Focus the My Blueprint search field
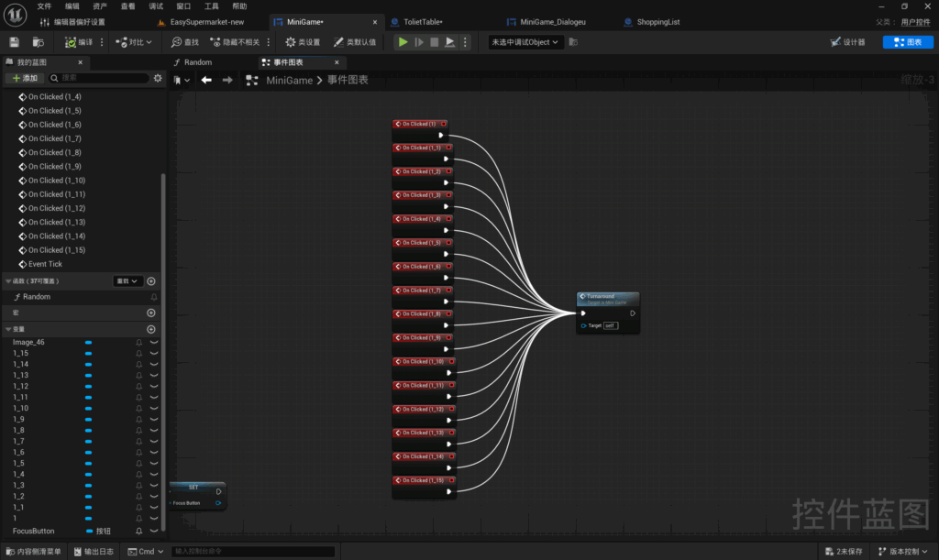Image resolution: width=939 pixels, height=560 pixels. tap(99, 78)
